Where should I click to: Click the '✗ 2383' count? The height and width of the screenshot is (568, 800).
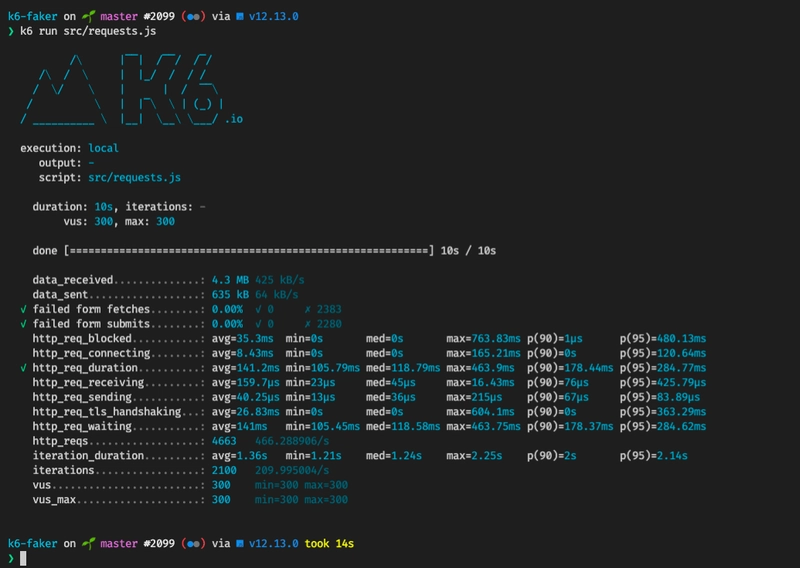click(x=323, y=309)
